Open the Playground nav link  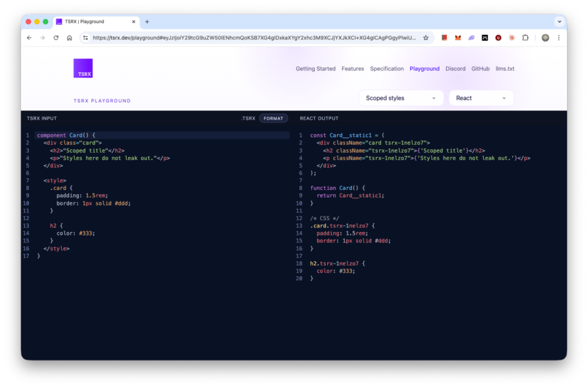pos(424,68)
